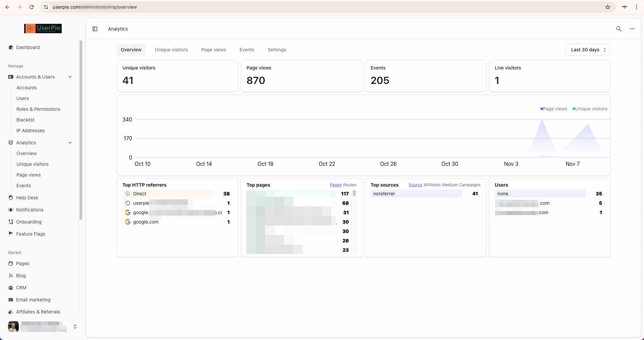Image resolution: width=644 pixels, height=340 pixels.
Task: Collapse the Accounts & Users section
Action: click(70, 77)
